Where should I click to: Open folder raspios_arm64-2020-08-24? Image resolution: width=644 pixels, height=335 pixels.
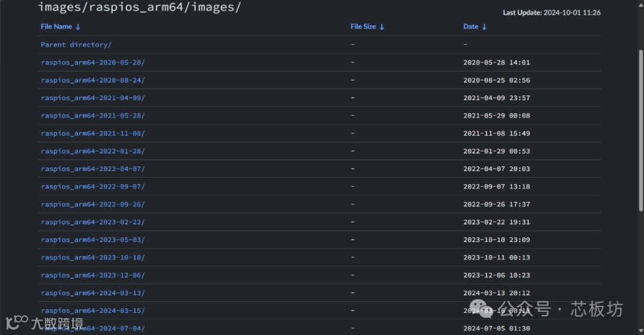[93, 80]
